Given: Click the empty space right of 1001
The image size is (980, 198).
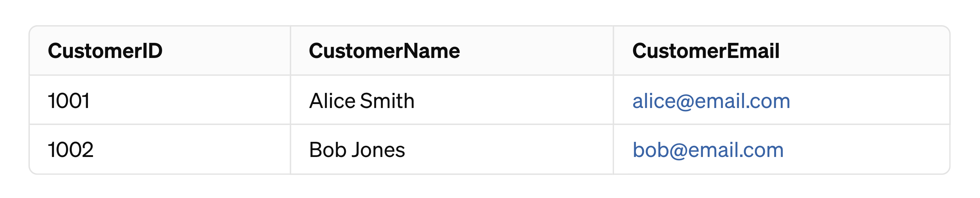Looking at the screenshot, I should click(x=190, y=101).
